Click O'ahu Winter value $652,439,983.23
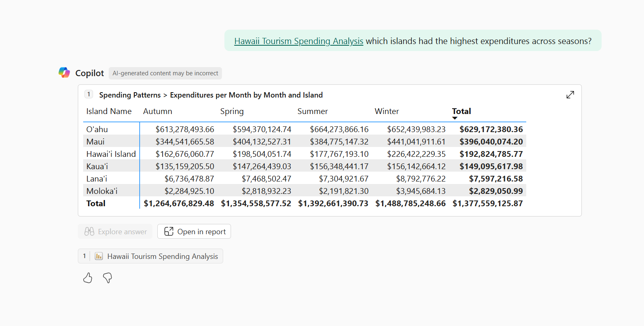 [416, 129]
